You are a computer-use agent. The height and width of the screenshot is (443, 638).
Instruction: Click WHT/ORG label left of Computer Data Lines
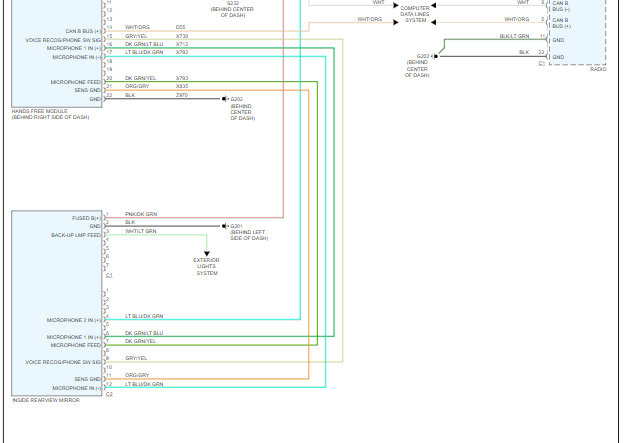point(369,19)
